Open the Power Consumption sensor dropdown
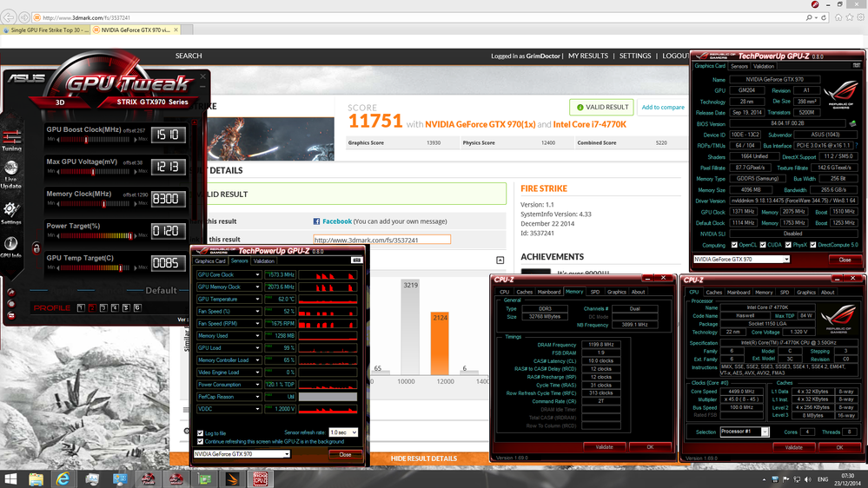Screen dimensions: 868x488 257,384
